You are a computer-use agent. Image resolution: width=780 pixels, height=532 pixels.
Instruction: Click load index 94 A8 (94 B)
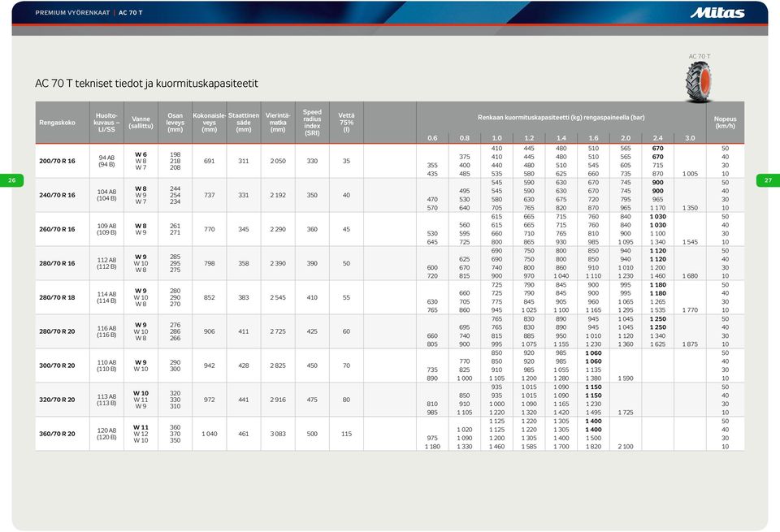coord(106,161)
